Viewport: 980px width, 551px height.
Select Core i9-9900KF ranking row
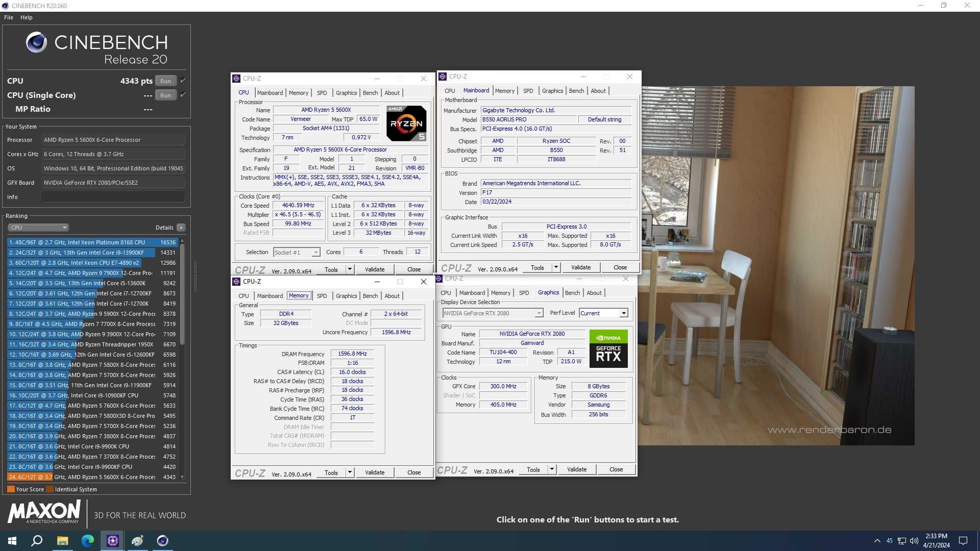(92, 467)
